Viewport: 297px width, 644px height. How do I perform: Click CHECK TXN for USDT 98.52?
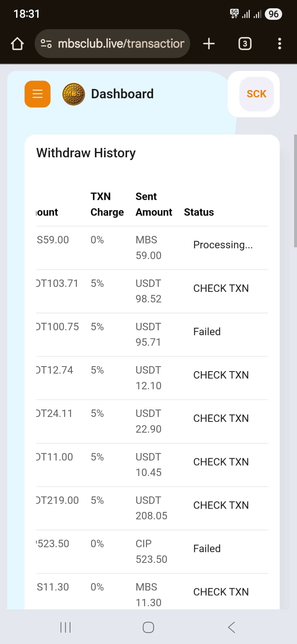[x=221, y=288]
